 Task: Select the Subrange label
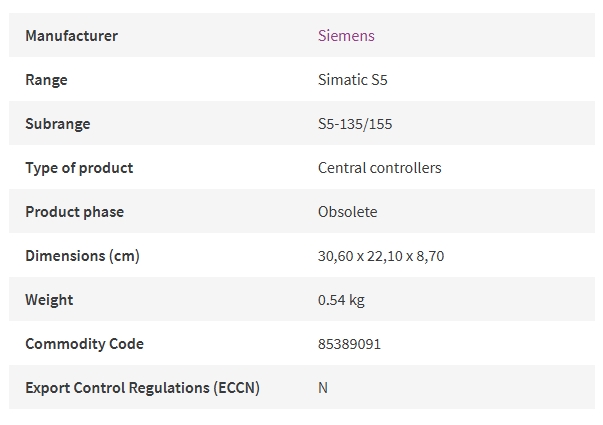tap(58, 124)
